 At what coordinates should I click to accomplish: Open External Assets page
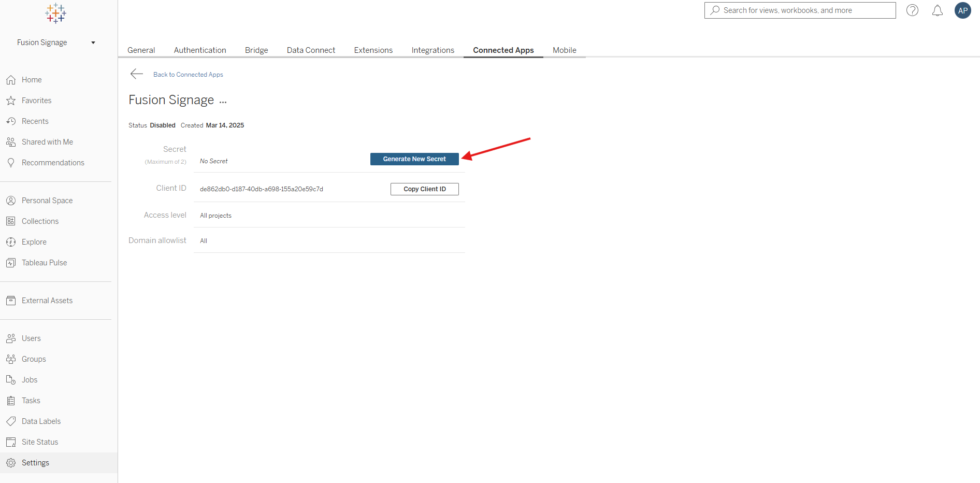click(x=47, y=301)
